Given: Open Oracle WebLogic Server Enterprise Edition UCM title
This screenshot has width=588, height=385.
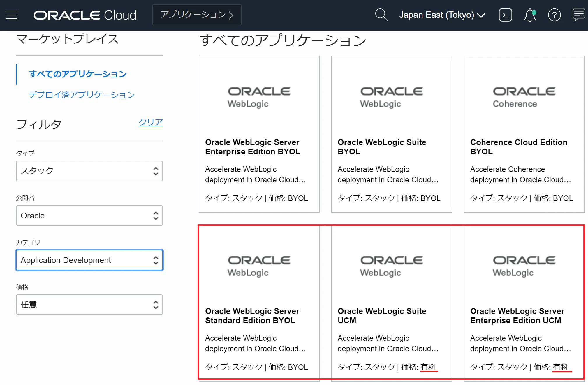Looking at the screenshot, I should [517, 316].
